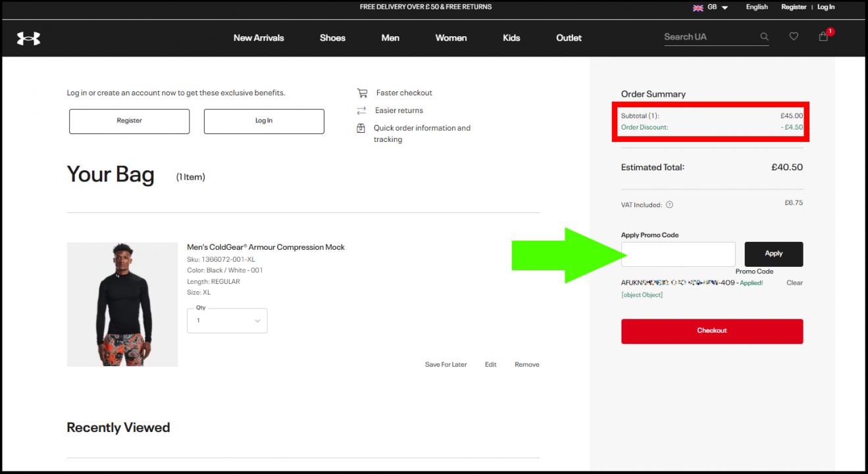Click inside the promo code input field
This screenshot has width=868, height=474.
pyautogui.click(x=678, y=254)
